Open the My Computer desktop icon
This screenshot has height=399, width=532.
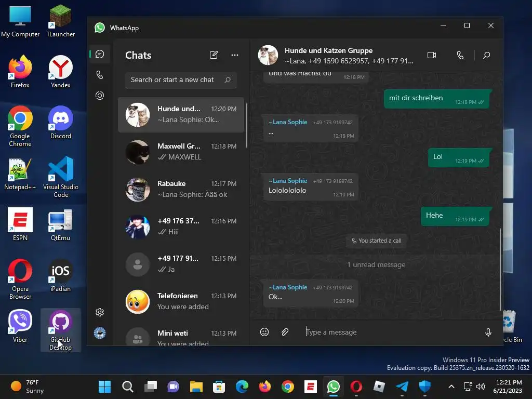[20, 21]
